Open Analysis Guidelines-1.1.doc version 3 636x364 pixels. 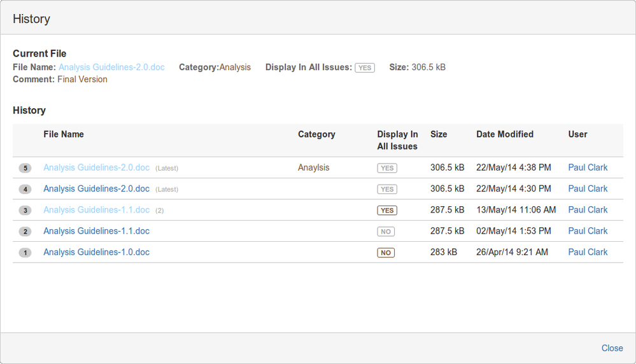(x=97, y=210)
